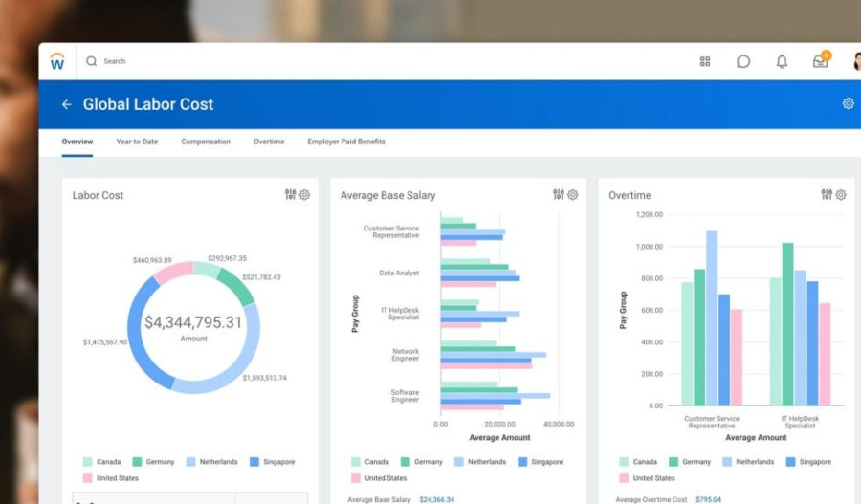Open settings gear on Average Base Salary card
The height and width of the screenshot is (504, 861).
click(x=573, y=195)
